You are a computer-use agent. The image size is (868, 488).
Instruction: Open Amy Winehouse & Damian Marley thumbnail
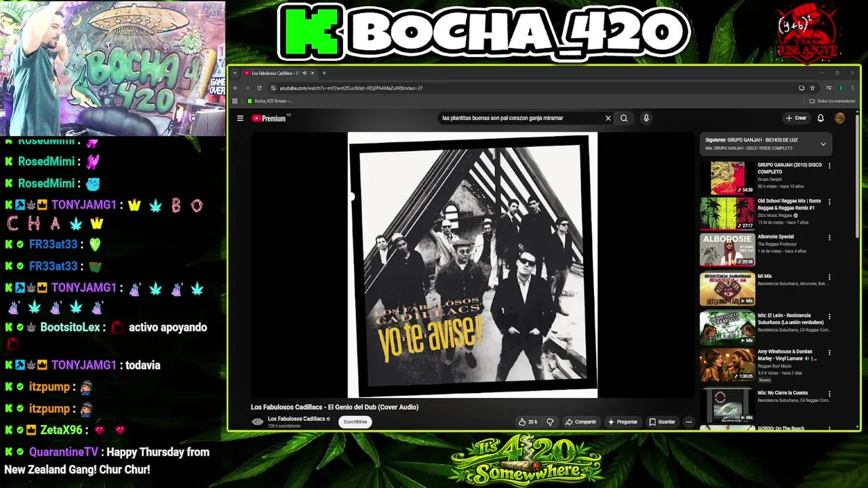727,365
